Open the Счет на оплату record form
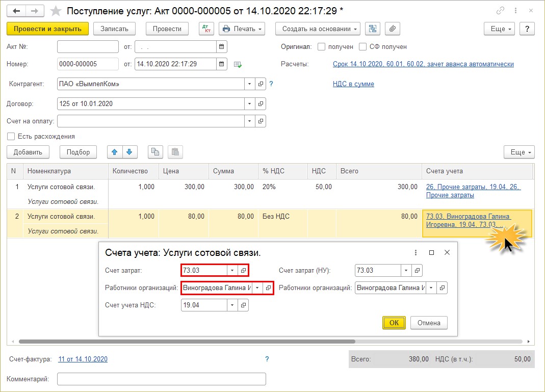 tap(261, 121)
